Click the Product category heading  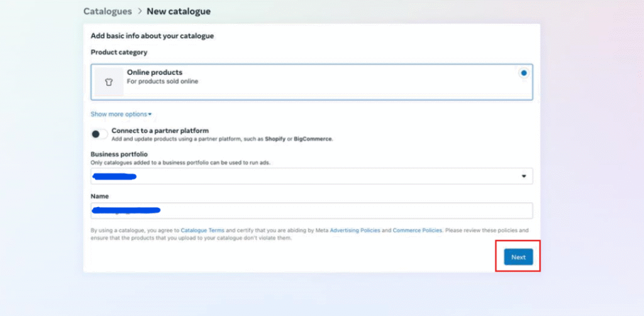[120, 52]
